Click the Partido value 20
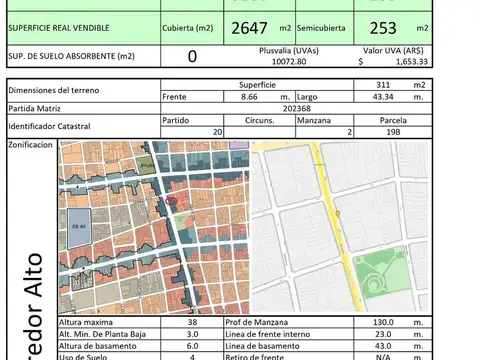 coord(217,132)
